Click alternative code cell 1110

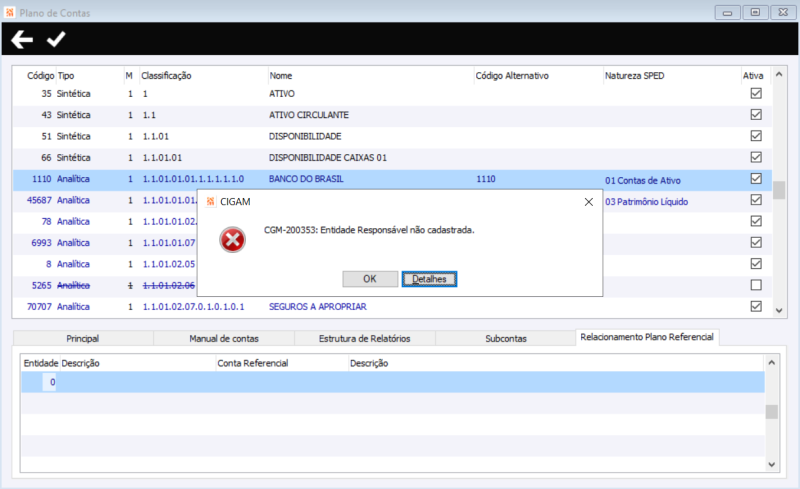click(486, 179)
